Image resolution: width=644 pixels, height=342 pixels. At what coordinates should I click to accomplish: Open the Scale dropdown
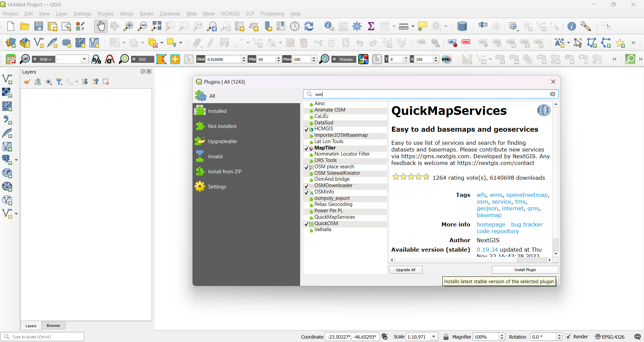(x=434, y=337)
